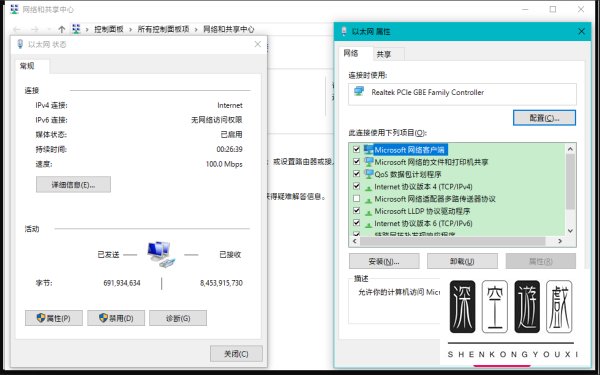Click the Up arrow in the address bar
600x375 pixels.
[x=62, y=29]
